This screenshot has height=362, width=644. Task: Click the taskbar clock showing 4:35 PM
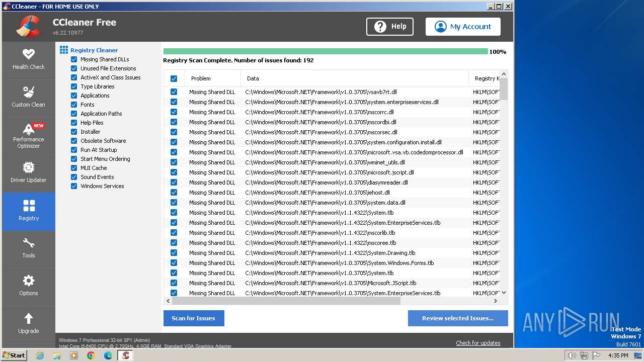[618, 355]
